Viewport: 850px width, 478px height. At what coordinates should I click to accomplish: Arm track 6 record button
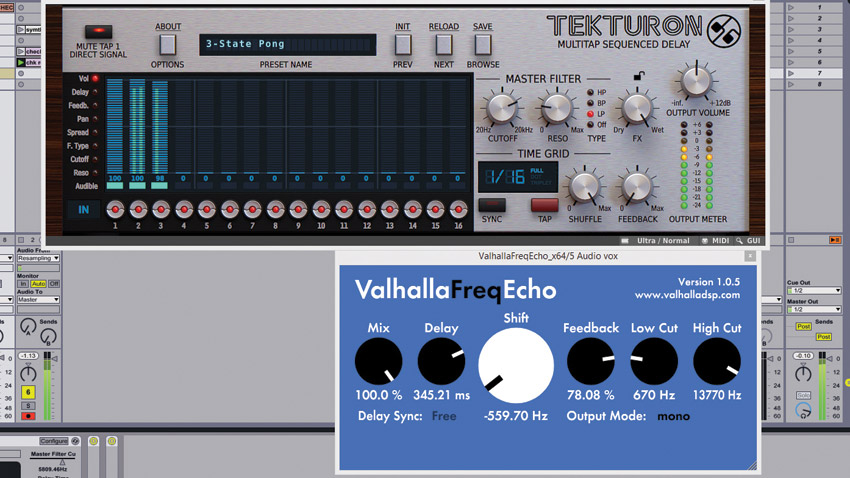(x=28, y=416)
